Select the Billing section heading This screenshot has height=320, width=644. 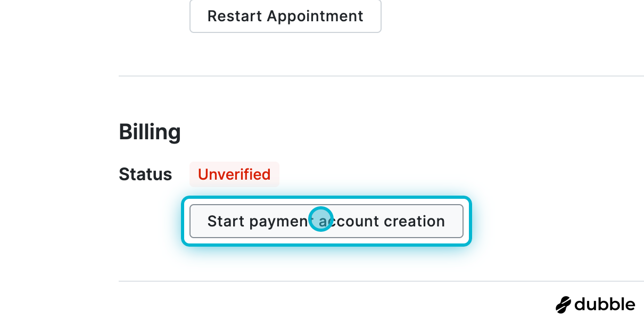tap(150, 131)
